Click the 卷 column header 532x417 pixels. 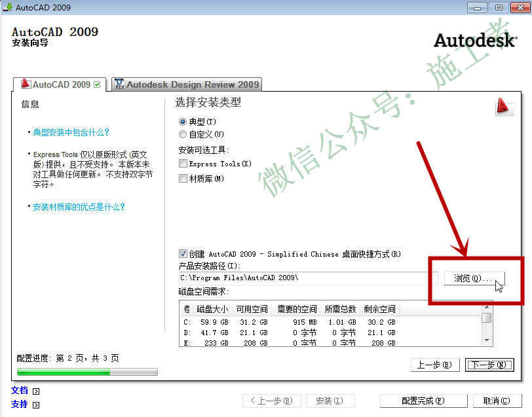point(187,309)
